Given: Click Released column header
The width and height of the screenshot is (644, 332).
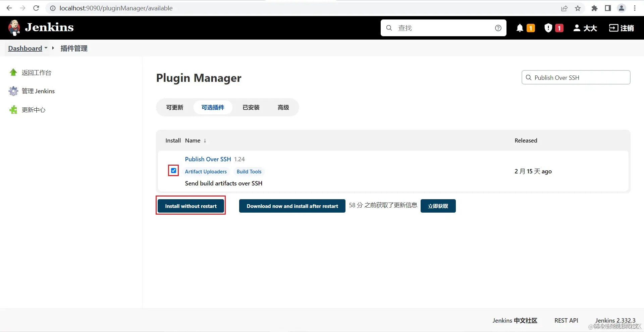Looking at the screenshot, I should (526, 141).
